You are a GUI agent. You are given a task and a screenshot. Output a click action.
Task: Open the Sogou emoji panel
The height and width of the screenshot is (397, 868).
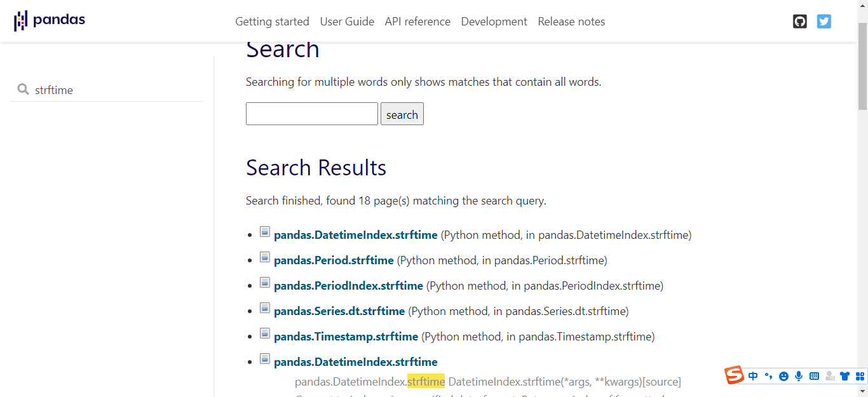pos(783,376)
